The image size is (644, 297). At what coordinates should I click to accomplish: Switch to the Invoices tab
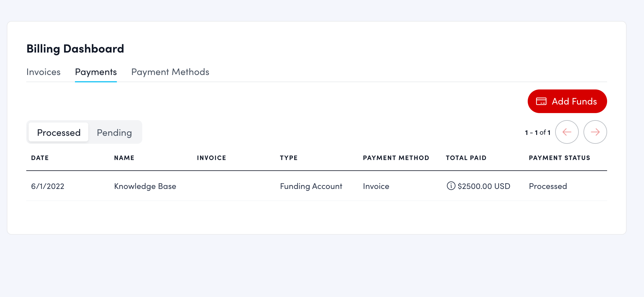(x=43, y=72)
